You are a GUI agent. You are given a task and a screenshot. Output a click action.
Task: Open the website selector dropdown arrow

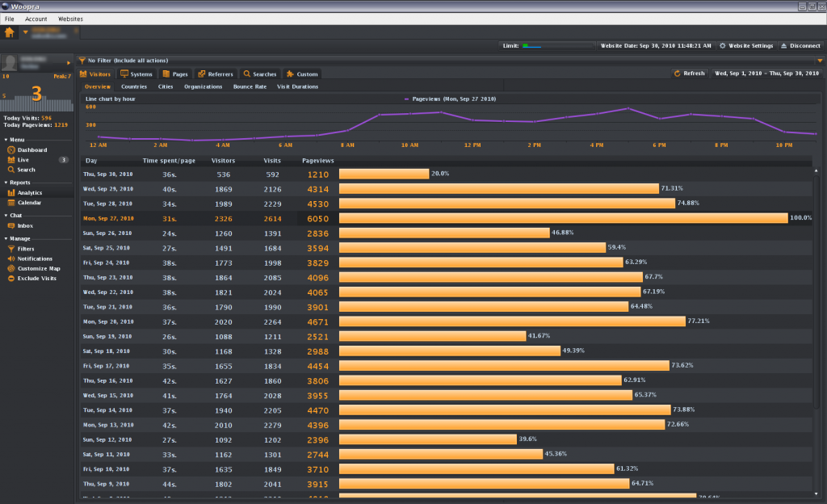[25, 32]
